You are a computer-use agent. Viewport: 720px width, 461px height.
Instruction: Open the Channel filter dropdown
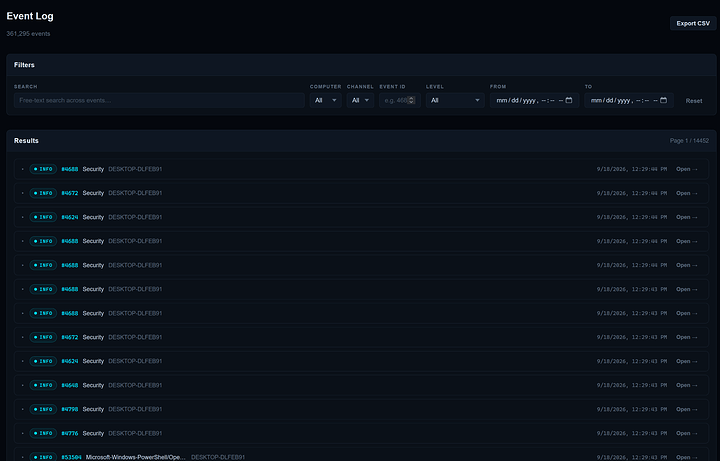360,100
